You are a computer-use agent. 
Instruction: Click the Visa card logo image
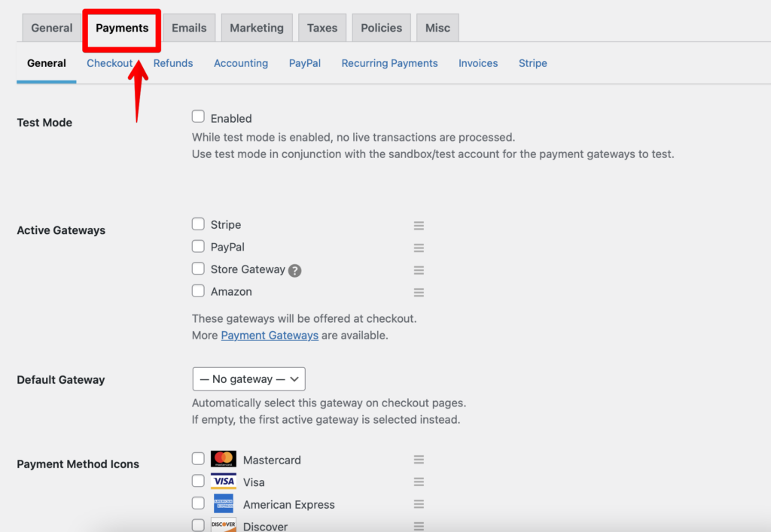coord(224,482)
